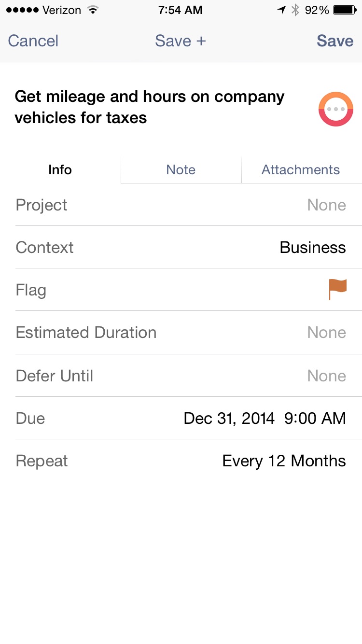Edit the task title text

(150, 107)
